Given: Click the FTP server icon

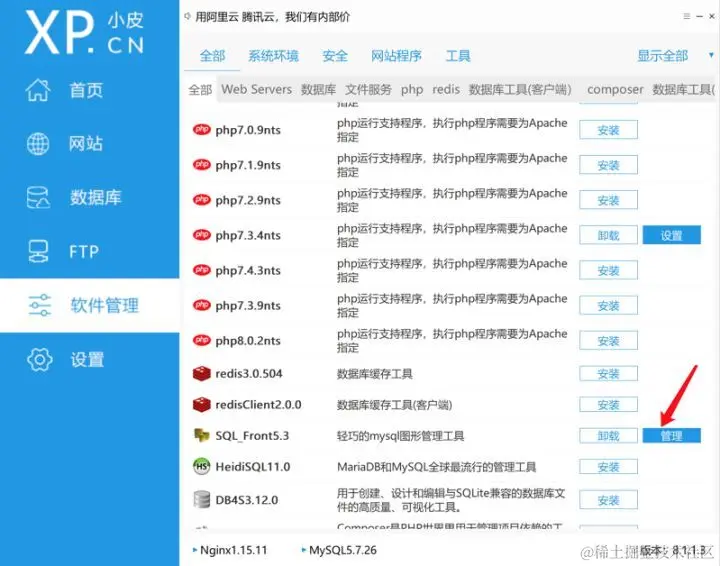Looking at the screenshot, I should click(38, 251).
